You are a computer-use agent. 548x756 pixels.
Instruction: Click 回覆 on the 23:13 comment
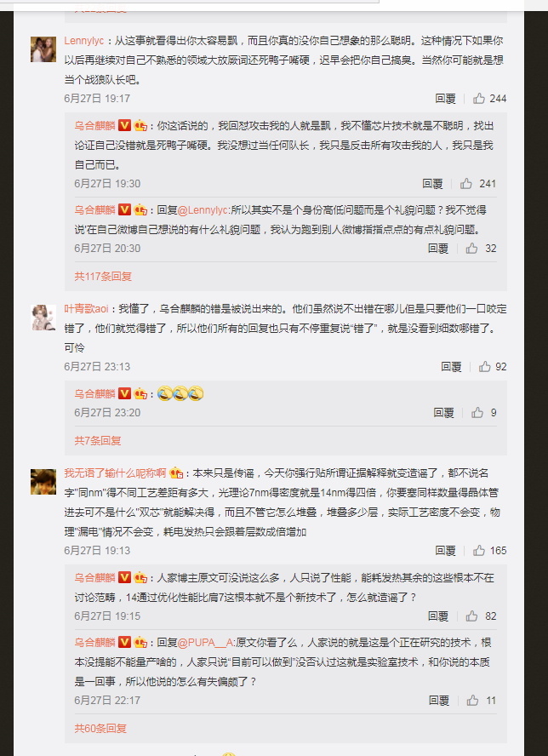click(451, 366)
